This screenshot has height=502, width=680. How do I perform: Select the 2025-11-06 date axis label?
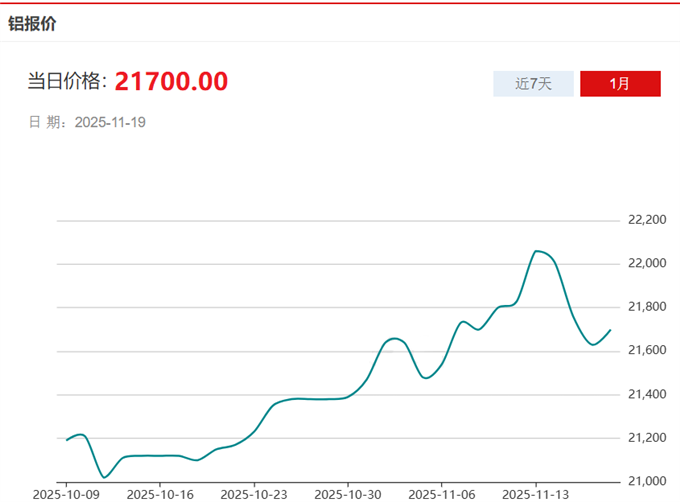[441, 494]
